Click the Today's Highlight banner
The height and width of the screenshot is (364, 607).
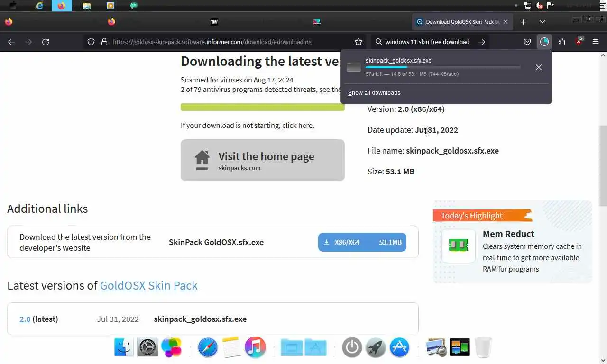tap(482, 216)
